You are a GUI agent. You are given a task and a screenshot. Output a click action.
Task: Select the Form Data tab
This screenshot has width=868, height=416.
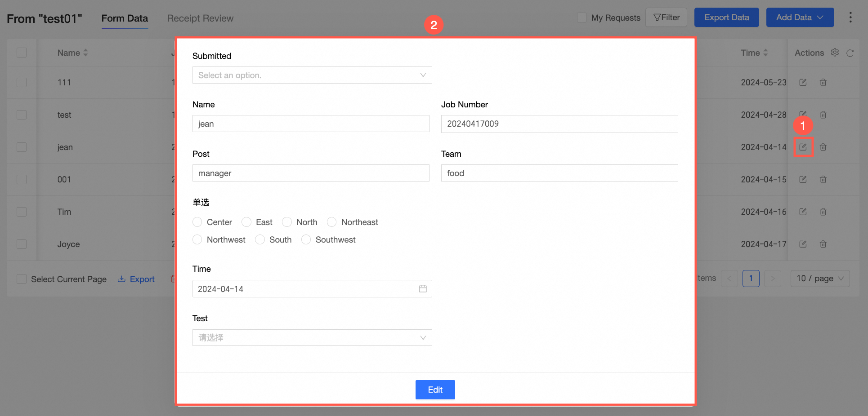click(125, 18)
